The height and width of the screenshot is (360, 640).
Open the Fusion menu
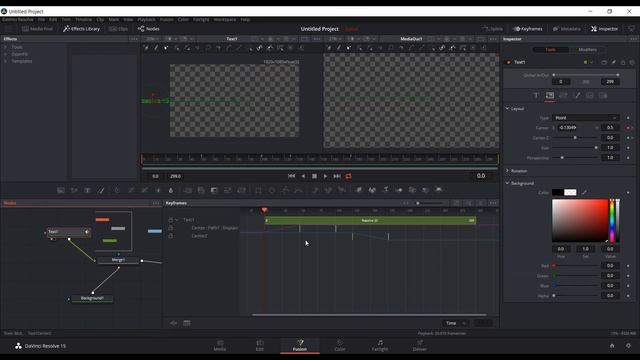coord(167,19)
